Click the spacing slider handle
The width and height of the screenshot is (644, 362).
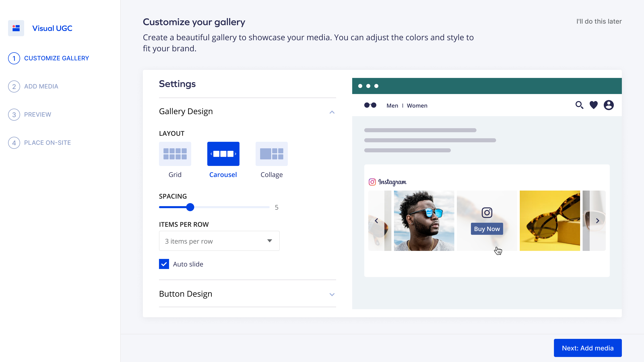pos(190,207)
